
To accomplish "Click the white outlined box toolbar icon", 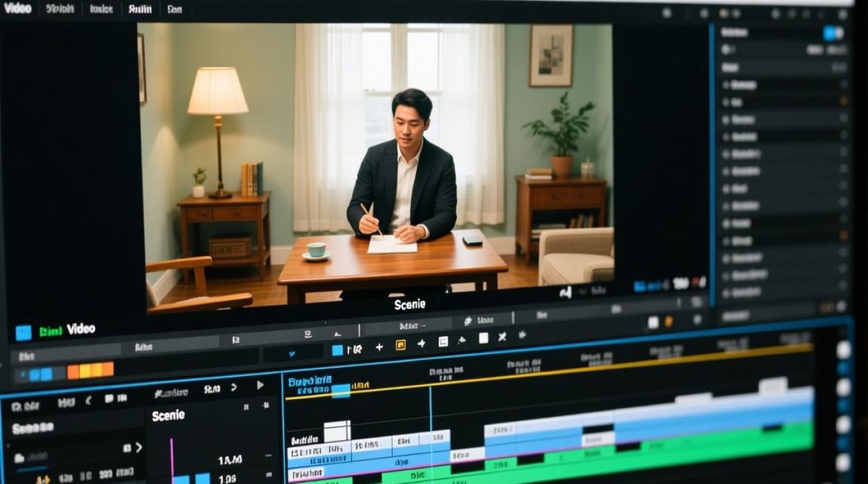I will coord(443,341).
